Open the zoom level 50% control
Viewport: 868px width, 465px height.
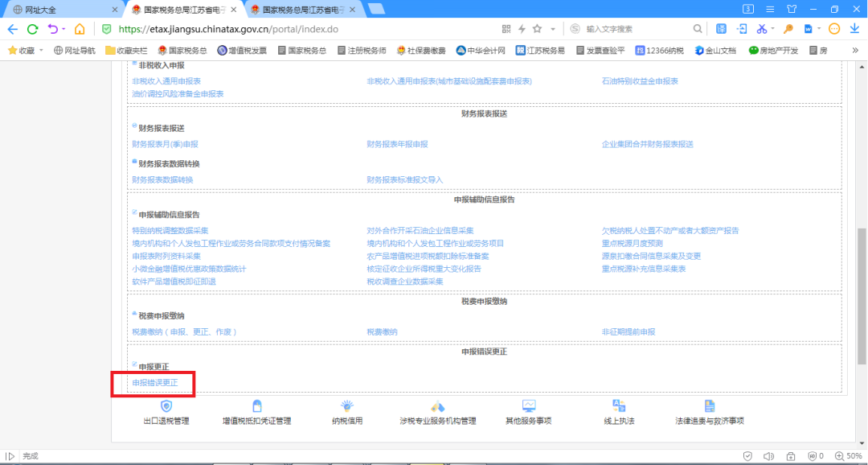847,456
